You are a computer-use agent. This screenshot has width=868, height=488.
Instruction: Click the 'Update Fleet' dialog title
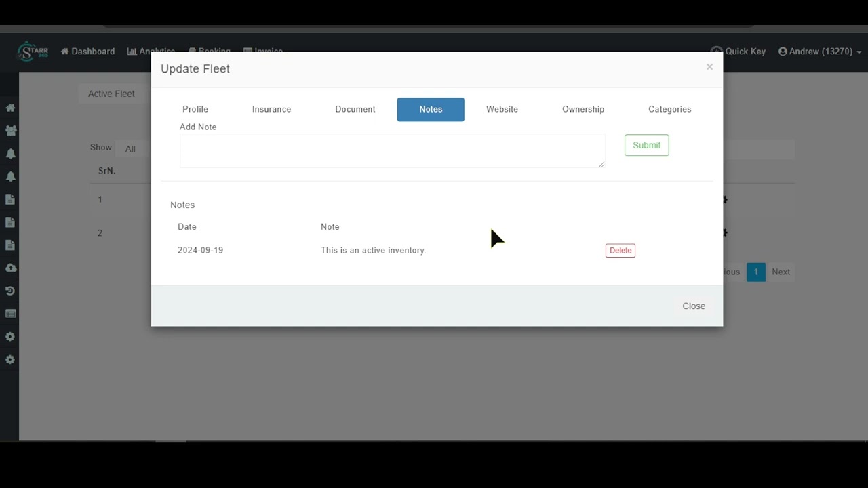(195, 69)
